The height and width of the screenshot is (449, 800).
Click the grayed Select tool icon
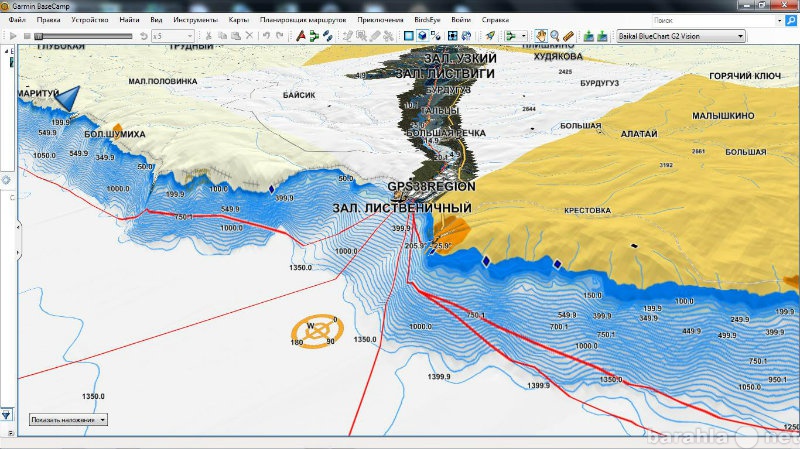tap(361, 36)
